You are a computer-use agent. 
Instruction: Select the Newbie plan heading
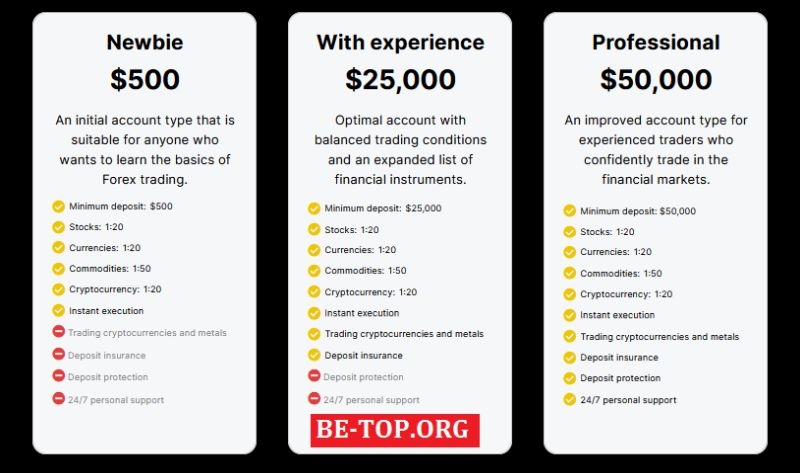pyautogui.click(x=145, y=43)
